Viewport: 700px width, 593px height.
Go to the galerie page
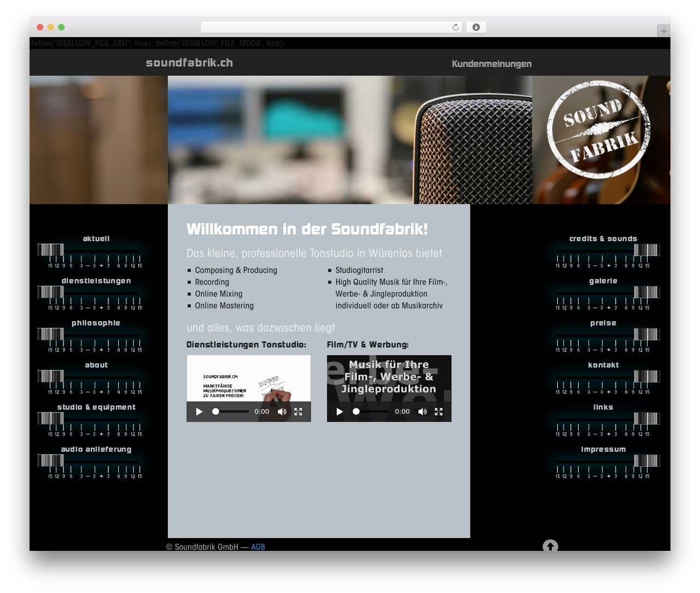click(603, 281)
